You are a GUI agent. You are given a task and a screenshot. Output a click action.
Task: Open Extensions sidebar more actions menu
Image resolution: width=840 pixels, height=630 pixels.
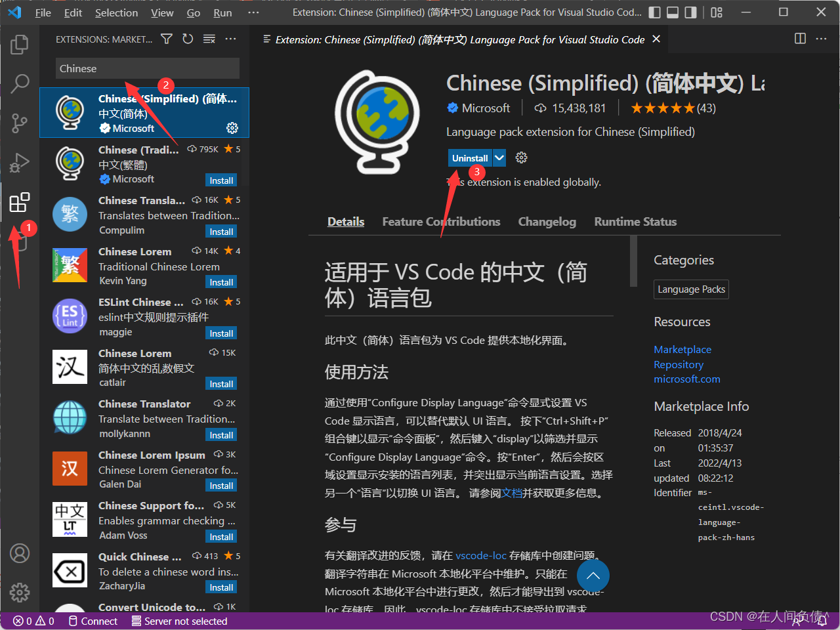coord(230,39)
